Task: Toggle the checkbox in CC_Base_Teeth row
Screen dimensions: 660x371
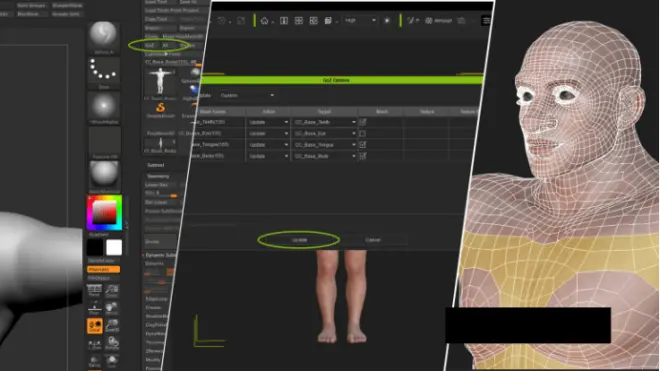Action: (x=362, y=122)
